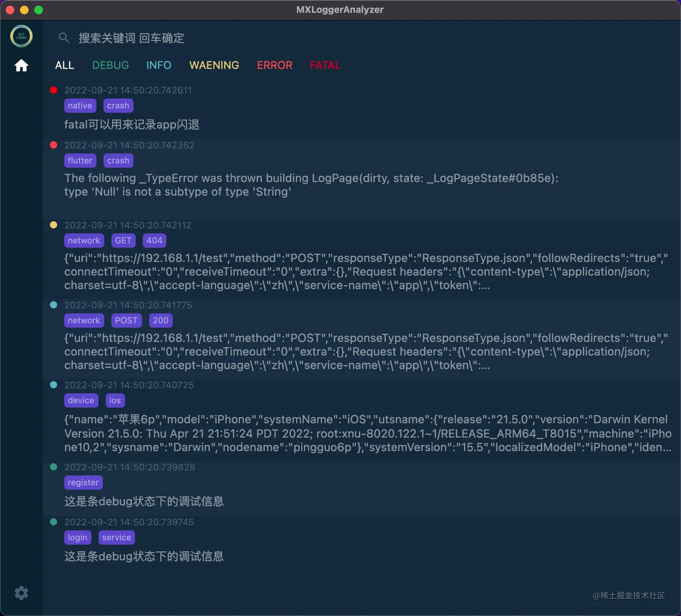This screenshot has height=616, width=681.
Task: Select the INFO filter
Action: tap(159, 65)
